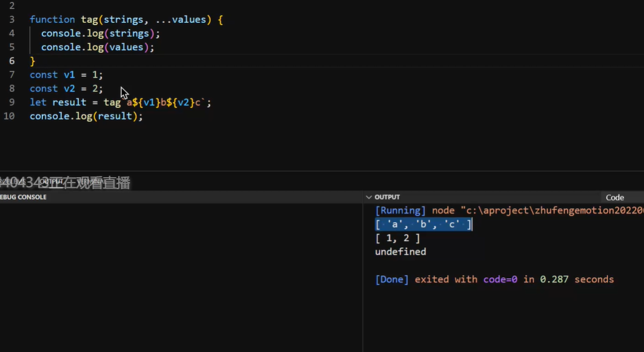Click the [Done] exited with code=0 line
This screenshot has width=644, height=352.
click(494, 279)
